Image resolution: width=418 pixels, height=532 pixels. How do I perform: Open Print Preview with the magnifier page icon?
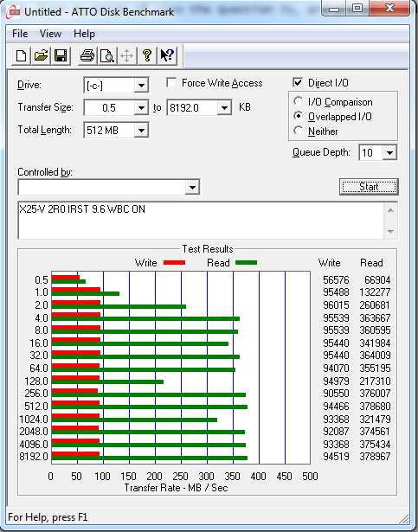coord(107,55)
